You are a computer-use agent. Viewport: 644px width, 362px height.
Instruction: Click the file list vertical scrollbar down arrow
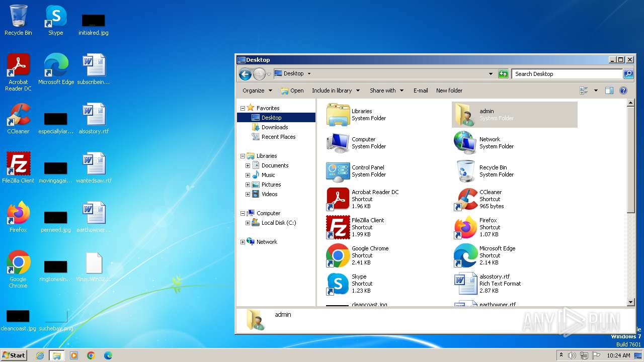[631, 302]
